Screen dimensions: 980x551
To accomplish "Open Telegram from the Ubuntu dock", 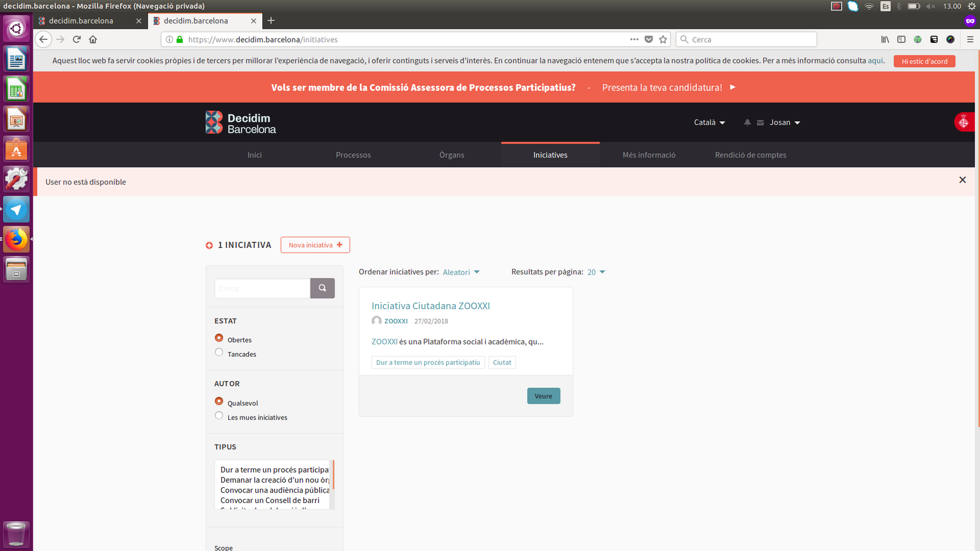I will point(16,210).
